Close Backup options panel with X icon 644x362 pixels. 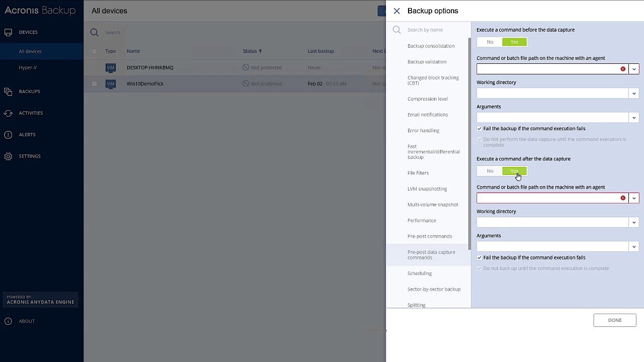[397, 11]
